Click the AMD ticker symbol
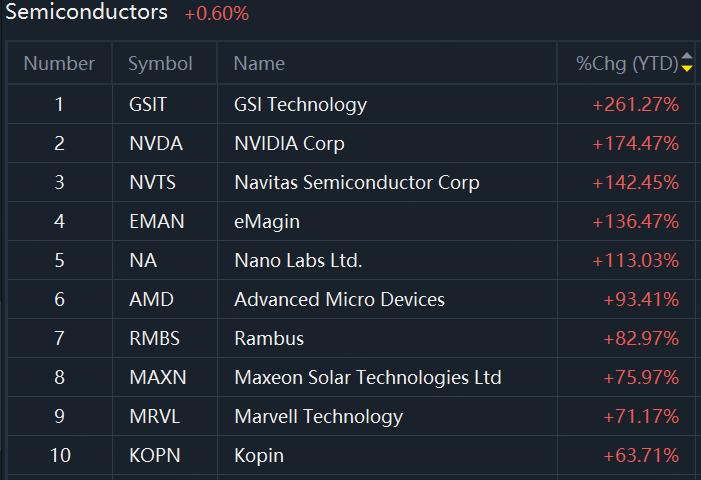The height and width of the screenshot is (480, 701). [x=151, y=299]
